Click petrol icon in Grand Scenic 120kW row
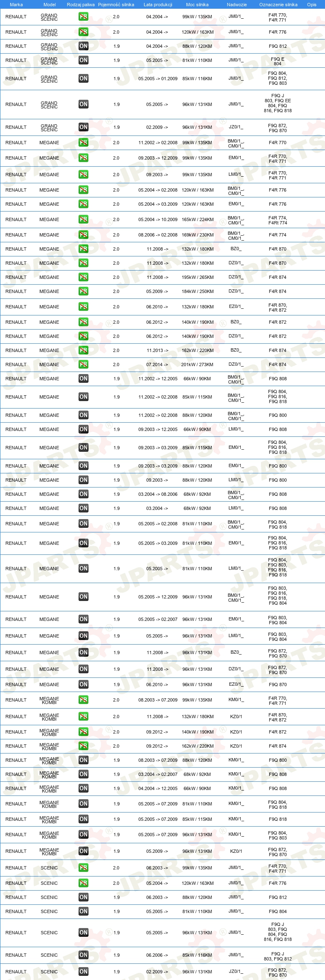Viewport: 325px width, 980px height. pos(84,32)
